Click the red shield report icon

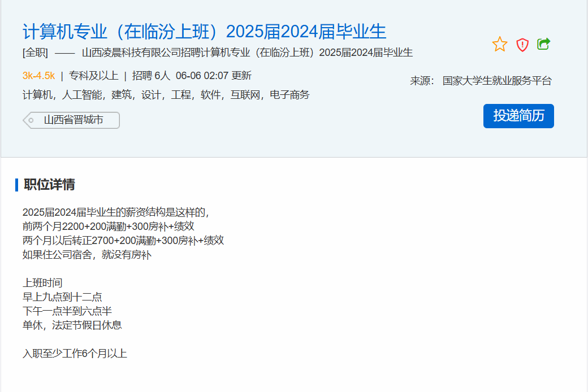[x=522, y=45]
